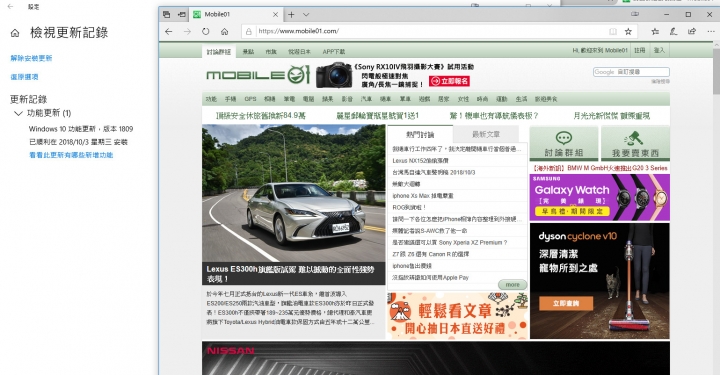
Task: Open headline link about 買1送1
Action: pyautogui.click(x=378, y=116)
